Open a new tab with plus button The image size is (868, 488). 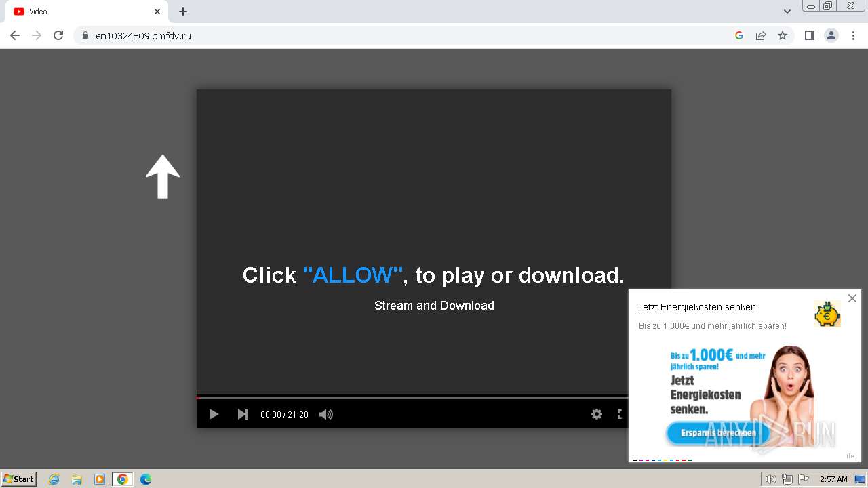click(183, 12)
